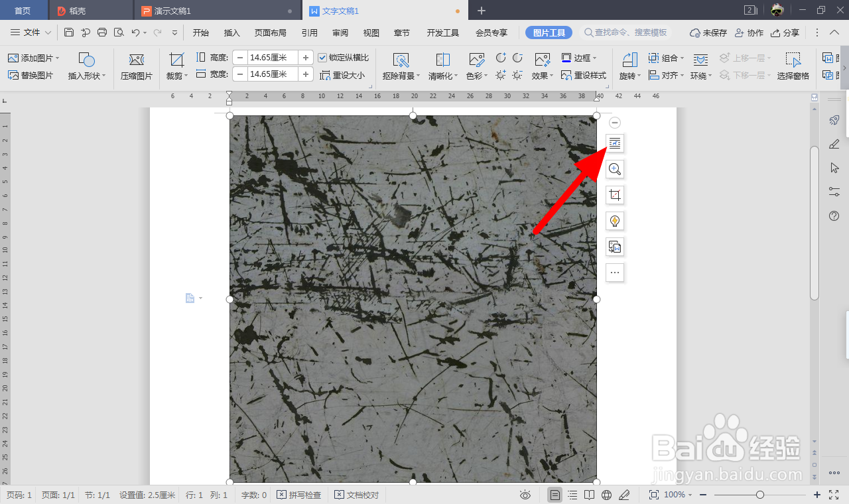
Task: Click the pen style icon in right sidebar
Action: [834, 144]
